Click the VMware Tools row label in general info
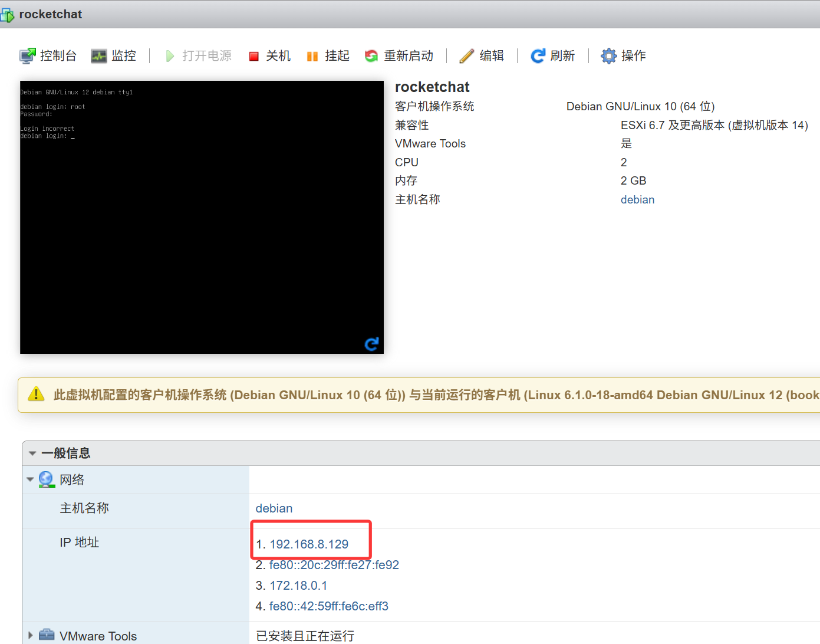 [x=98, y=636]
